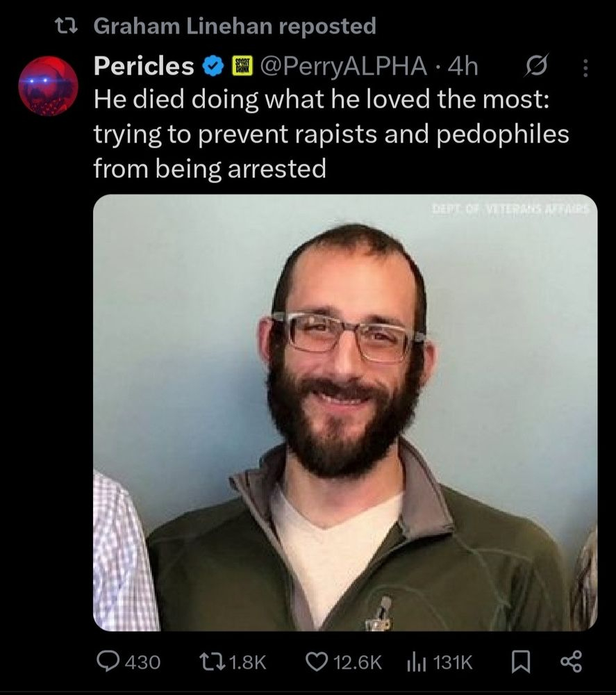Open the reply comment icon
The width and height of the screenshot is (616, 695).
pos(108,662)
